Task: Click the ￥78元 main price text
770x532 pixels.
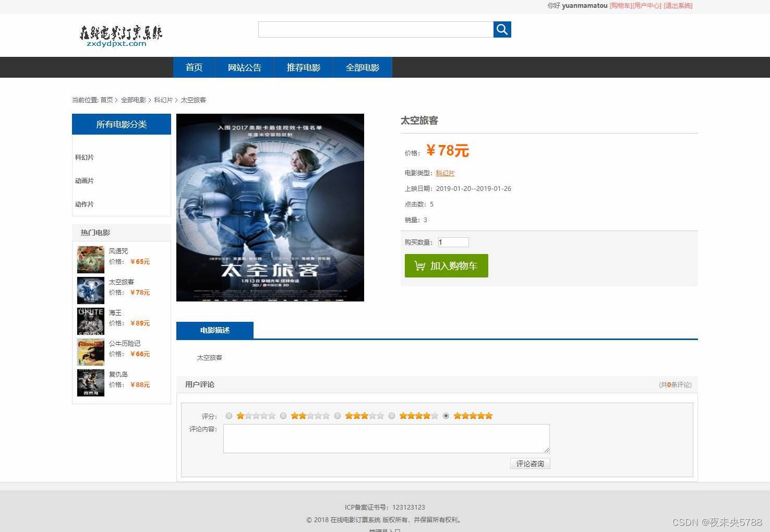Action: (x=448, y=151)
